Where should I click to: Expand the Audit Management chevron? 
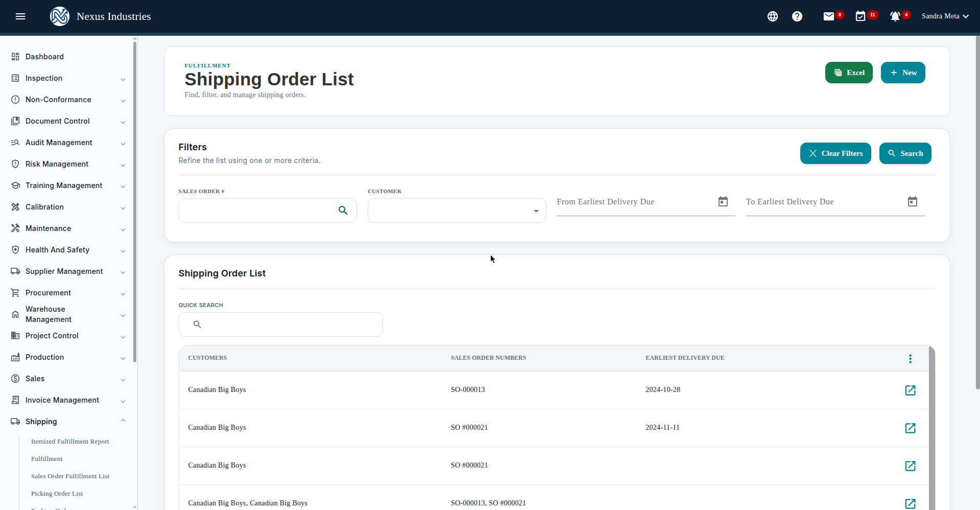click(123, 144)
